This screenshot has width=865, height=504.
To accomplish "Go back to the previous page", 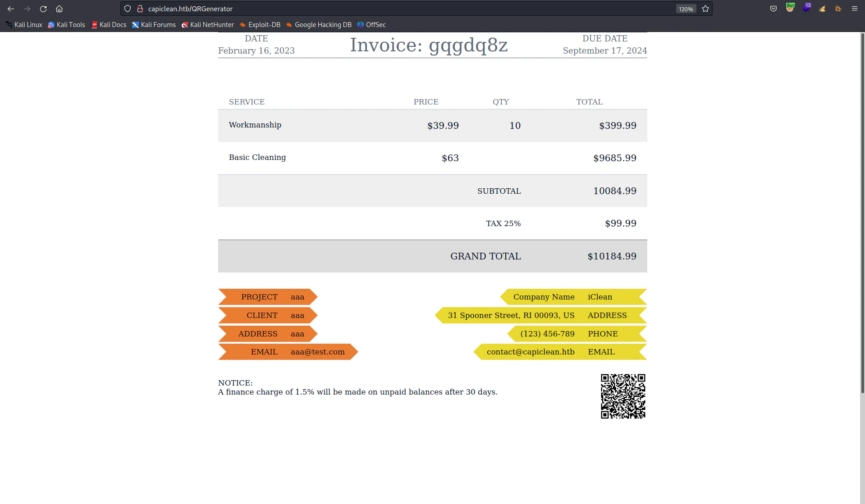I will 11,9.
